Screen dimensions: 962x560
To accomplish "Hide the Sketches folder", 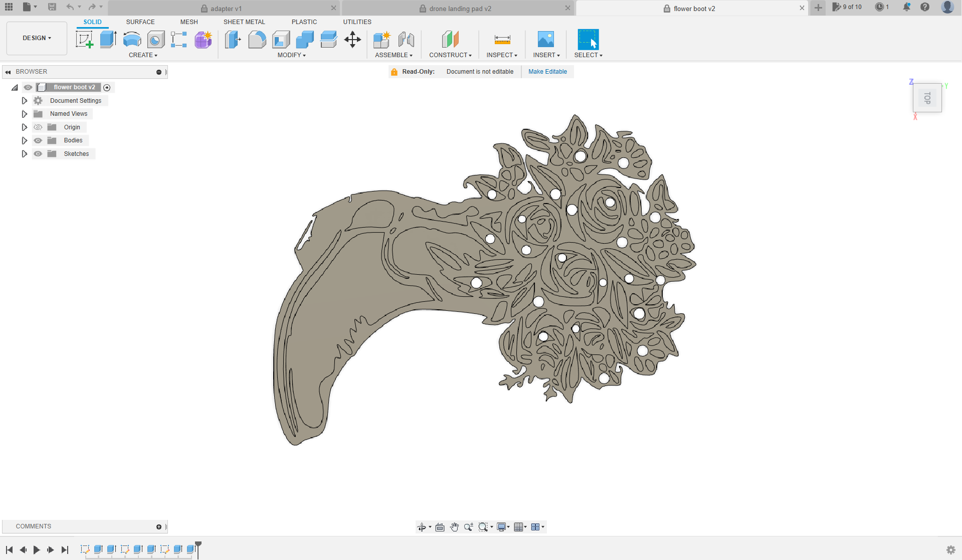I will pos(38,154).
